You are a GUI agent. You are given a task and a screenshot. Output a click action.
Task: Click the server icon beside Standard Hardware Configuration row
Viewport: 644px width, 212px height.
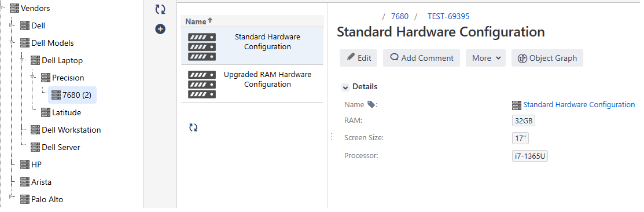click(202, 47)
